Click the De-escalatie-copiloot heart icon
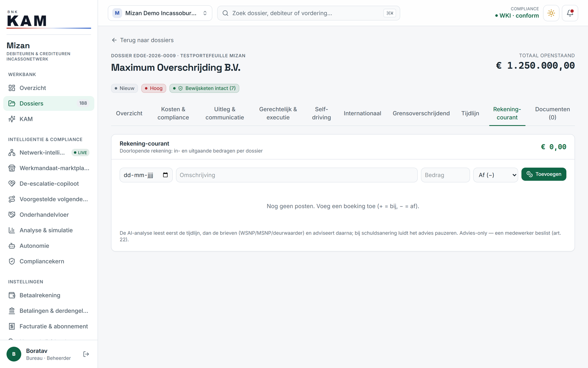Screen dimensions: 588x368 tap(12, 184)
